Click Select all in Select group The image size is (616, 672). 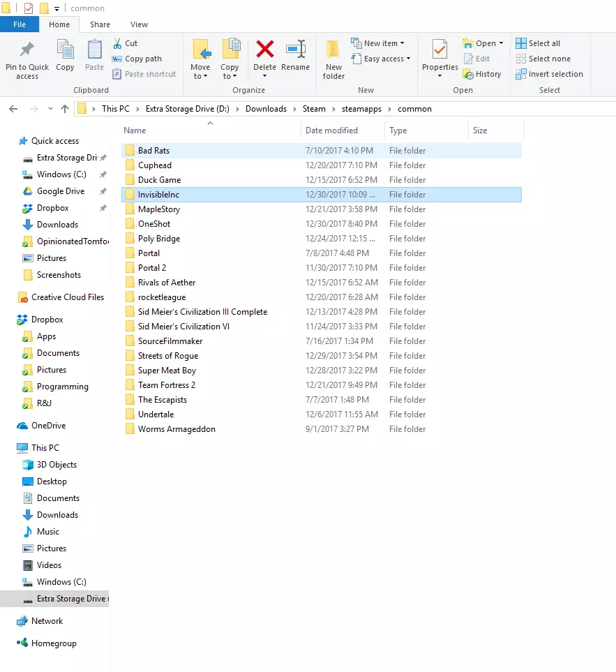tap(538, 43)
